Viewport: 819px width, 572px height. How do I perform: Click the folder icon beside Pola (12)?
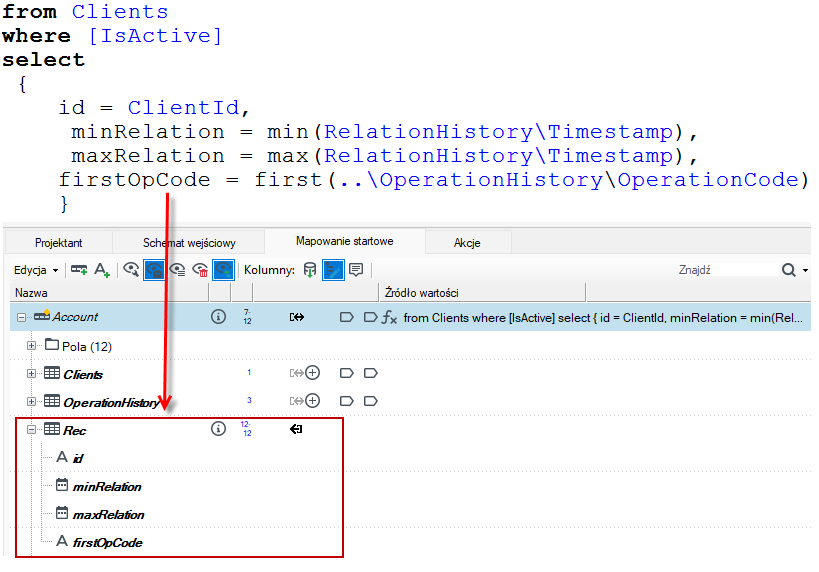pyautogui.click(x=52, y=344)
